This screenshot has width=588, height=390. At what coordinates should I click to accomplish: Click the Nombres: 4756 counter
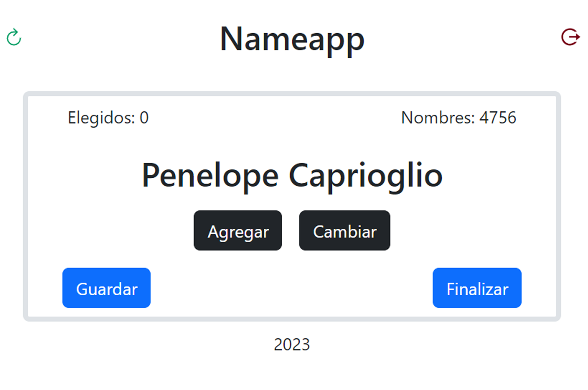pos(458,117)
